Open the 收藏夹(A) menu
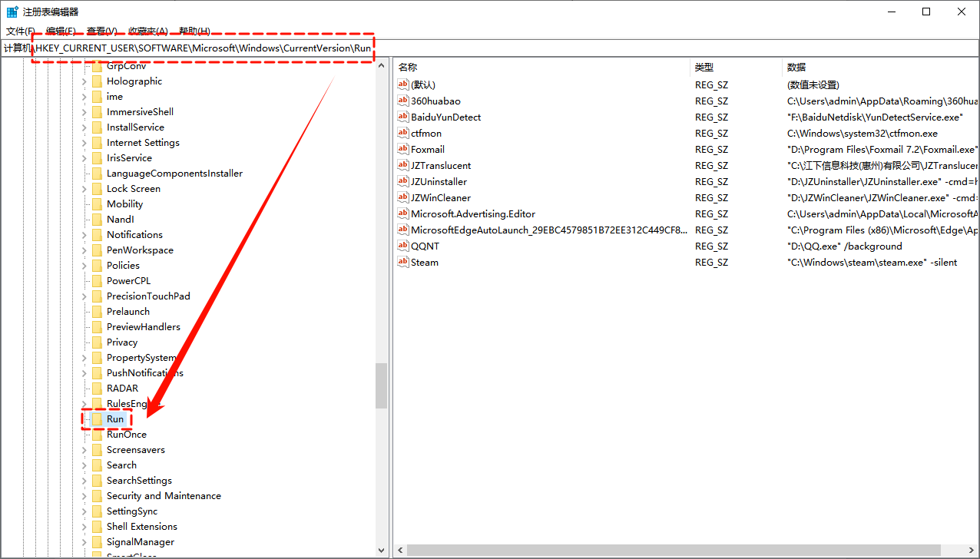 (x=147, y=31)
